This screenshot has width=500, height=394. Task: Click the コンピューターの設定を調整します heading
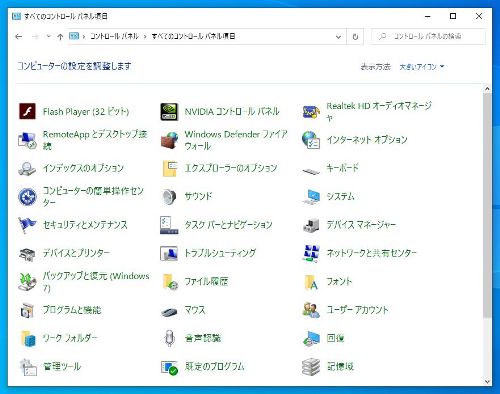point(74,66)
